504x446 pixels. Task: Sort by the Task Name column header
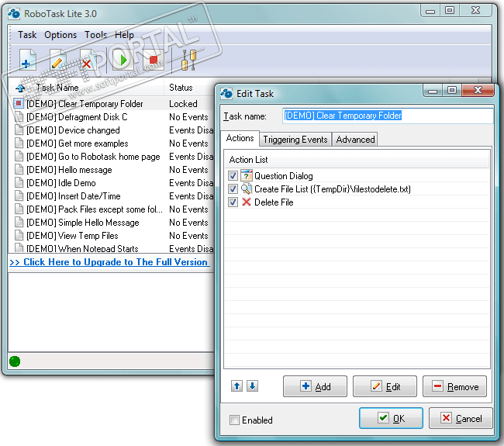pyautogui.click(x=86, y=88)
